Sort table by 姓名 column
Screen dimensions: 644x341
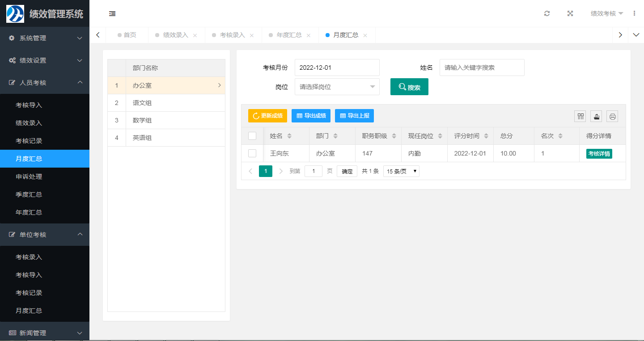click(x=289, y=136)
